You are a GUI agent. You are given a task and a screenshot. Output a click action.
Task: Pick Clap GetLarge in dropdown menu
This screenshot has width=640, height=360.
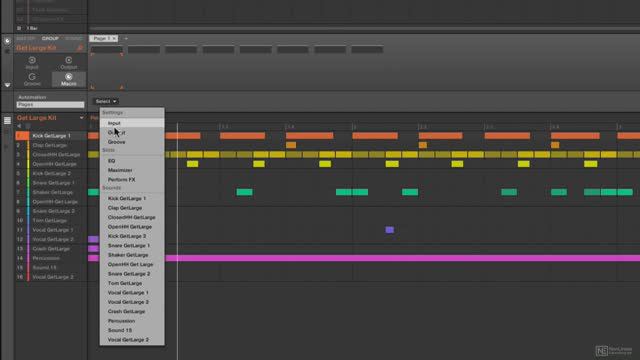(132, 208)
